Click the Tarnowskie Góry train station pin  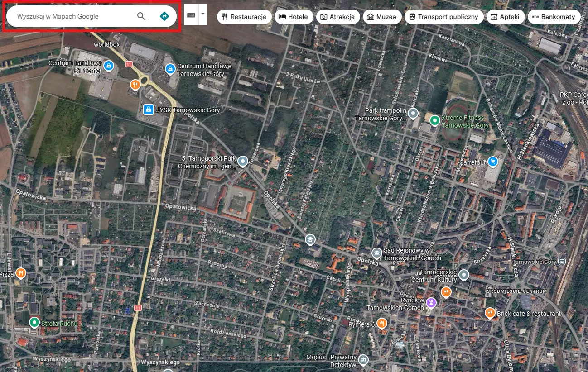561,261
